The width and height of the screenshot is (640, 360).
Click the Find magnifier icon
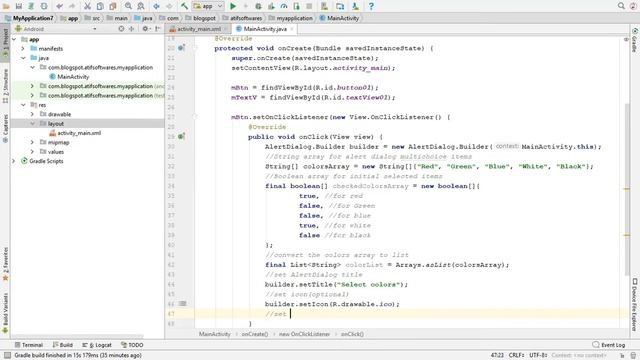click(128, 6)
